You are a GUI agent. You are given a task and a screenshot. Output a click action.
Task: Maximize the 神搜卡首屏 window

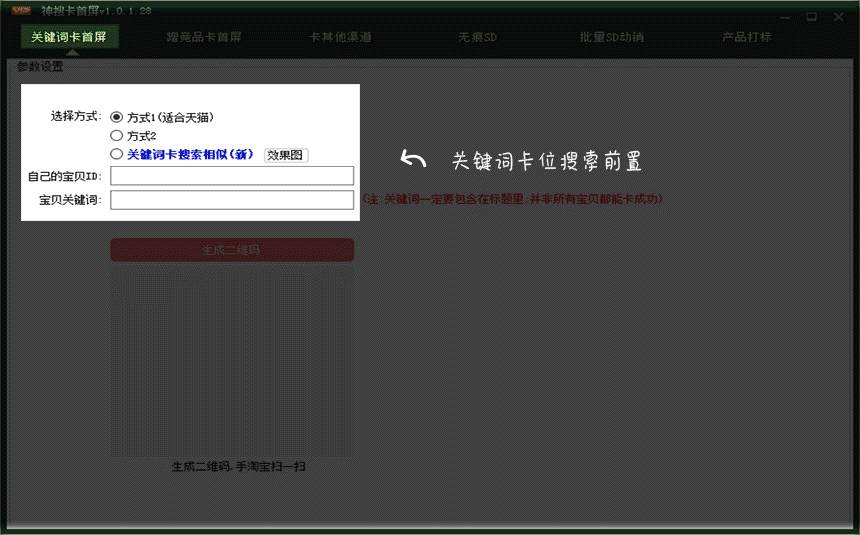(812, 17)
